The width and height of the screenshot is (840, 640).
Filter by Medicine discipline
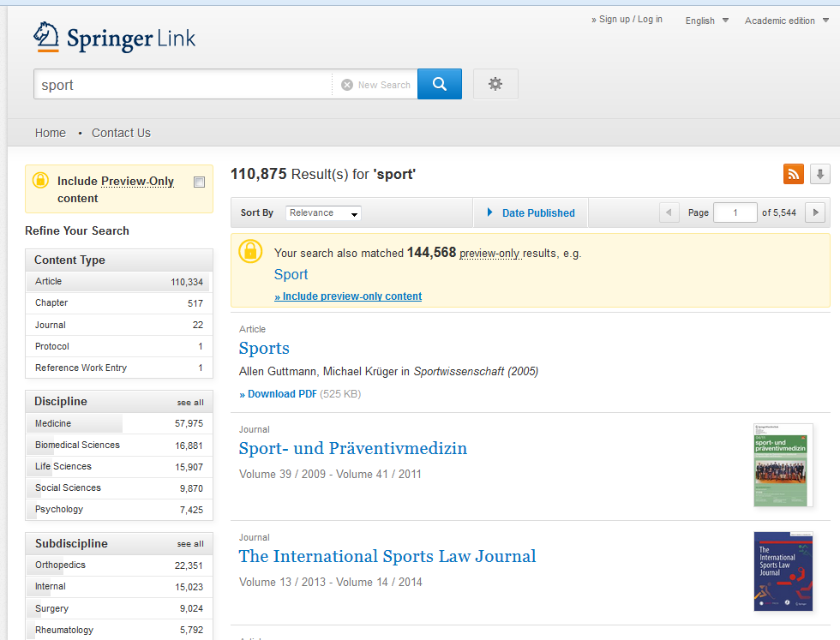[119, 423]
